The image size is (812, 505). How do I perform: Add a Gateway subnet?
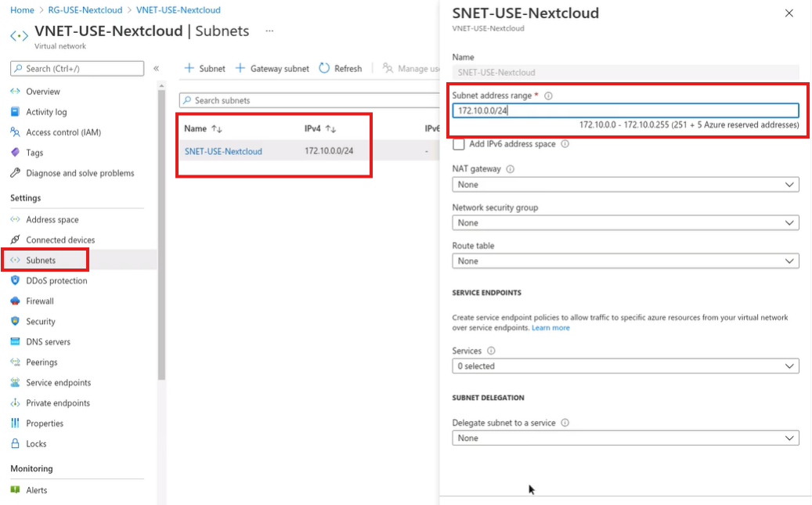coord(272,68)
